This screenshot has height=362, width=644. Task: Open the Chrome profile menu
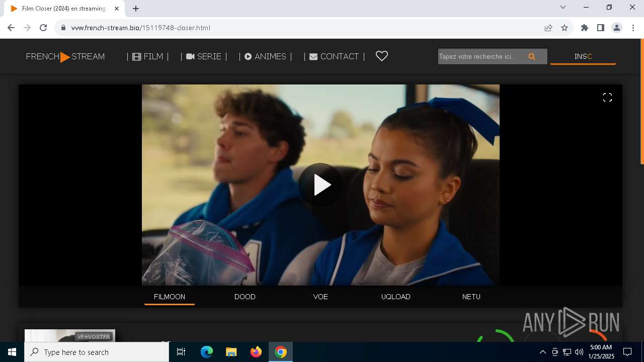tap(617, 28)
